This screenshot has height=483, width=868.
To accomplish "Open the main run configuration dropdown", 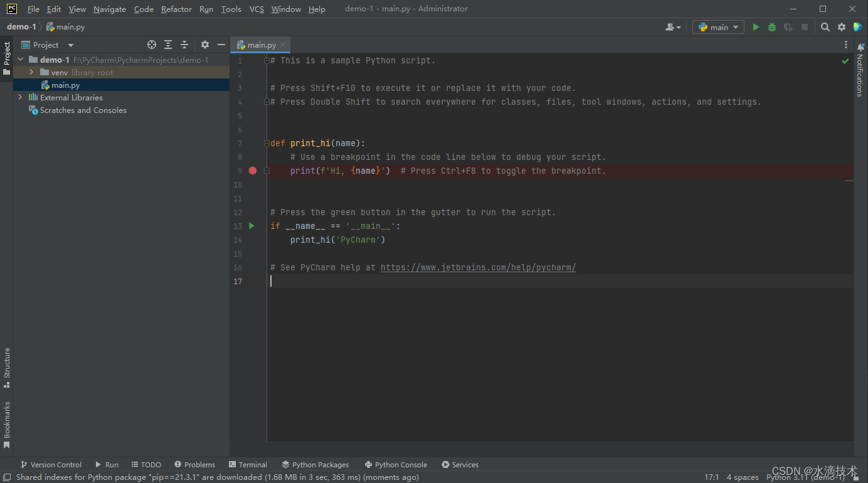I will (719, 27).
